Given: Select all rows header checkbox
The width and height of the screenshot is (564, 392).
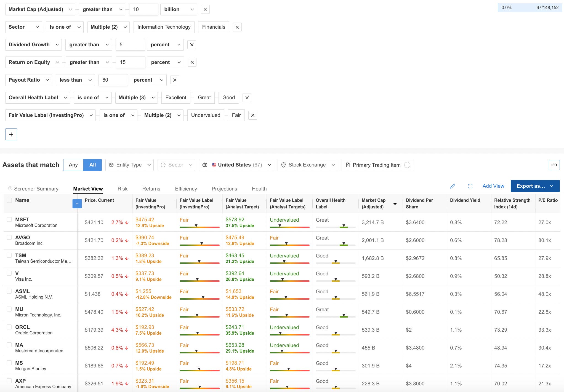Looking at the screenshot, I should click(x=9, y=200).
